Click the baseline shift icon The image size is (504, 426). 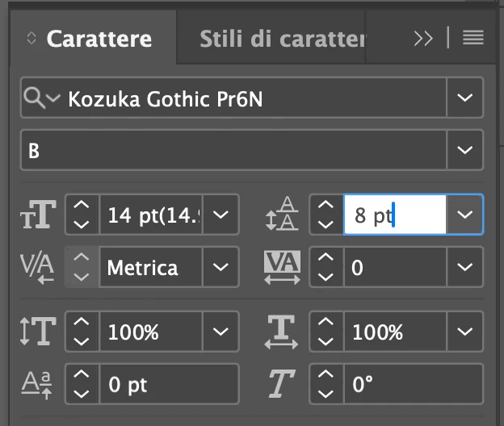tap(37, 384)
